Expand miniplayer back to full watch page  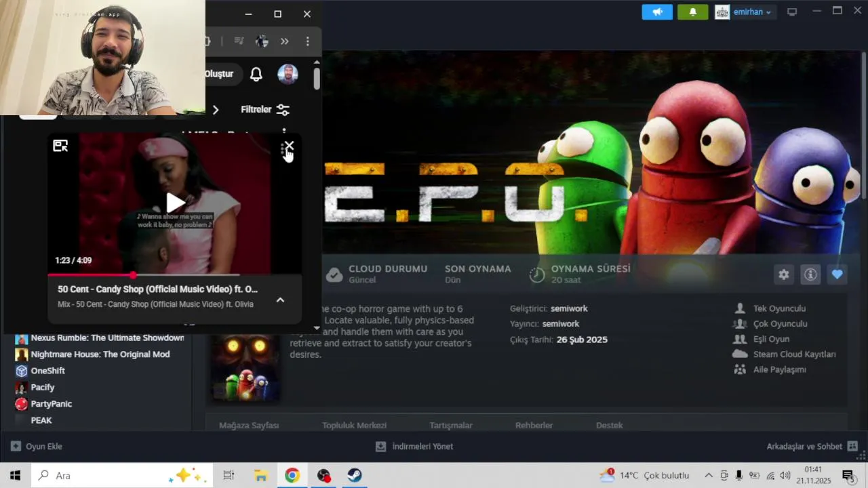[60, 146]
